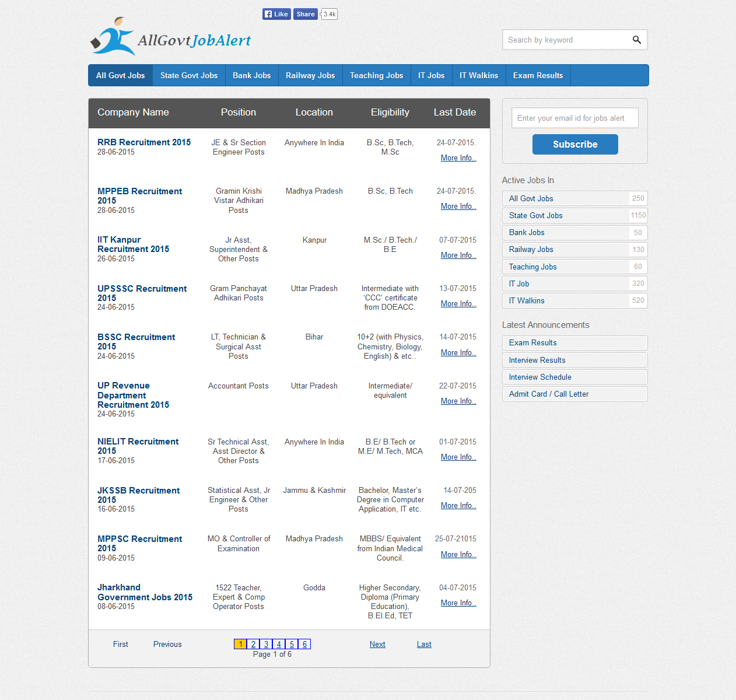Click the Next pagination link
This screenshot has height=700, width=736.
[x=377, y=644]
